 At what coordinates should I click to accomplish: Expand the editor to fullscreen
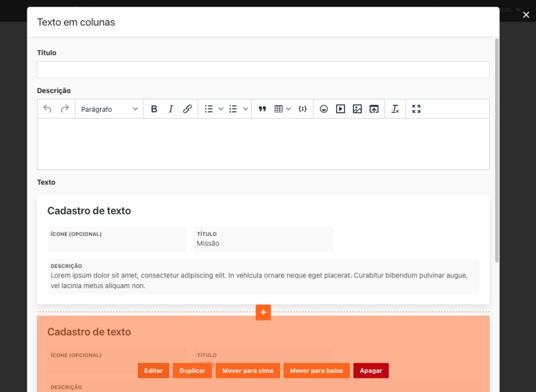coord(416,109)
